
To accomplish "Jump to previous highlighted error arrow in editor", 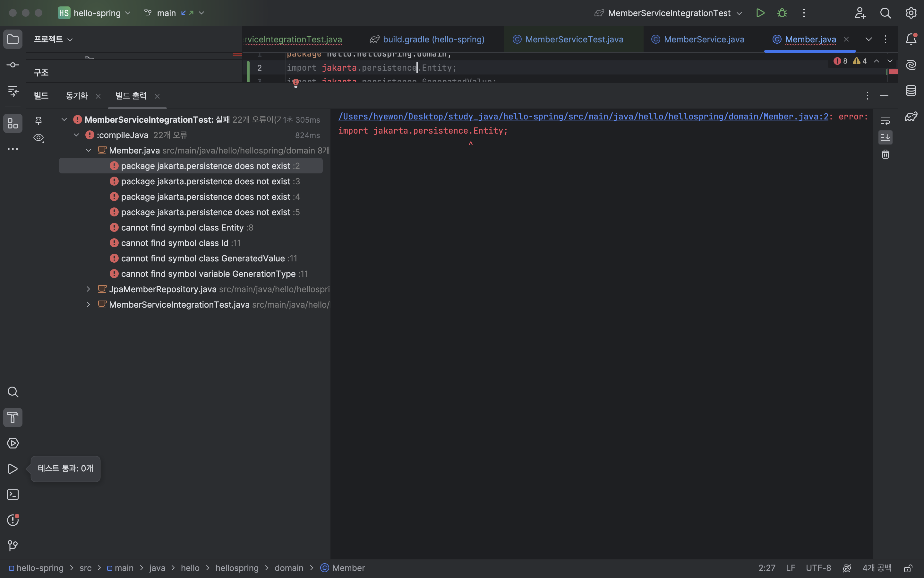I will [x=877, y=61].
